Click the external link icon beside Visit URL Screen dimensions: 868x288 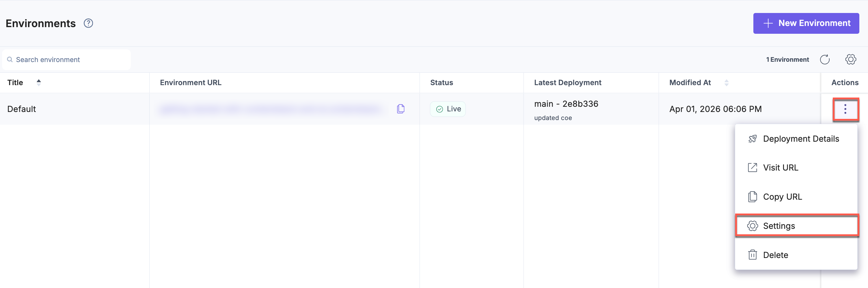(x=753, y=167)
